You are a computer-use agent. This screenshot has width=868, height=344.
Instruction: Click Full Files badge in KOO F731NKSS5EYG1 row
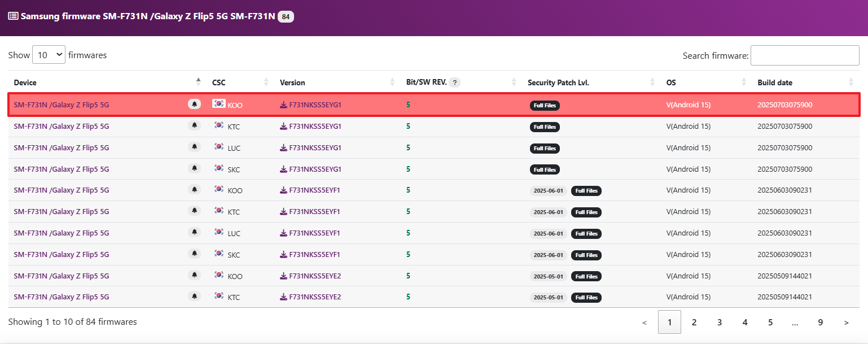[x=545, y=105]
